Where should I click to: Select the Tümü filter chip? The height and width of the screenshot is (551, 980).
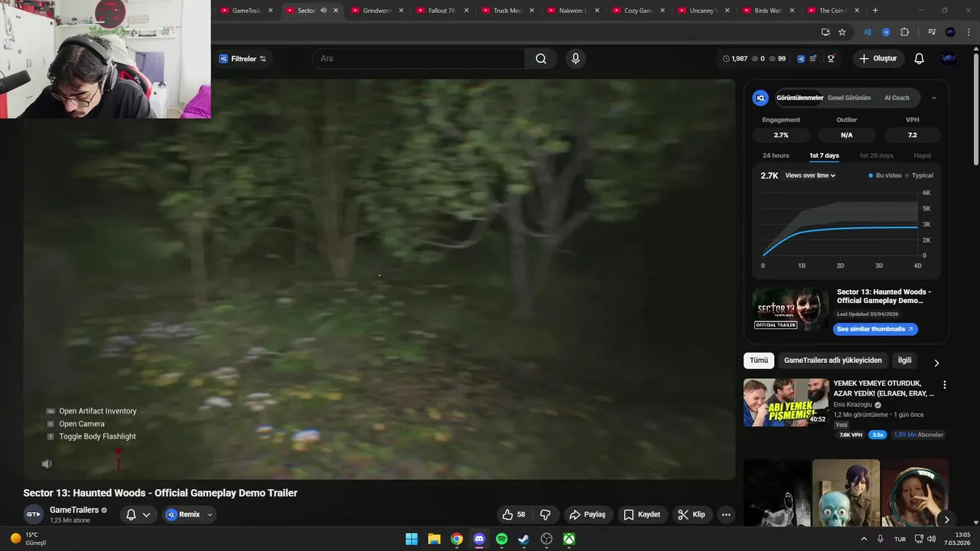point(759,360)
